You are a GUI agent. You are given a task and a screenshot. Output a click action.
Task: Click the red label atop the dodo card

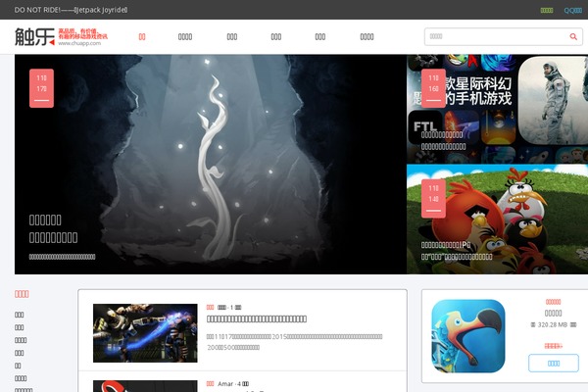[x=553, y=302]
